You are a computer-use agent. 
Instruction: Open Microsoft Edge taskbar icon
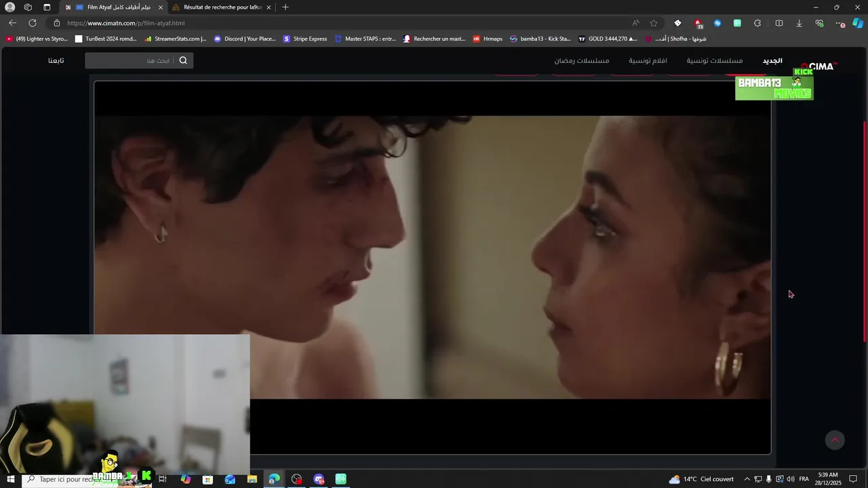[274, 479]
